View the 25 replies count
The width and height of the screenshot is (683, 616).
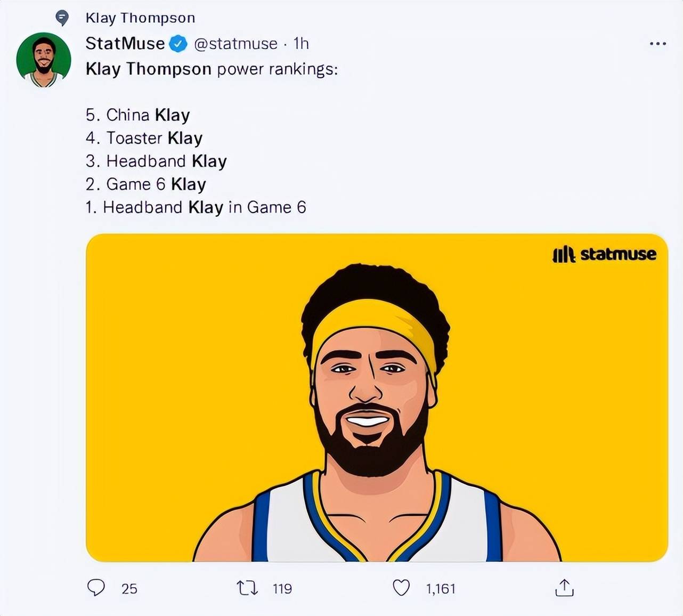(x=129, y=589)
